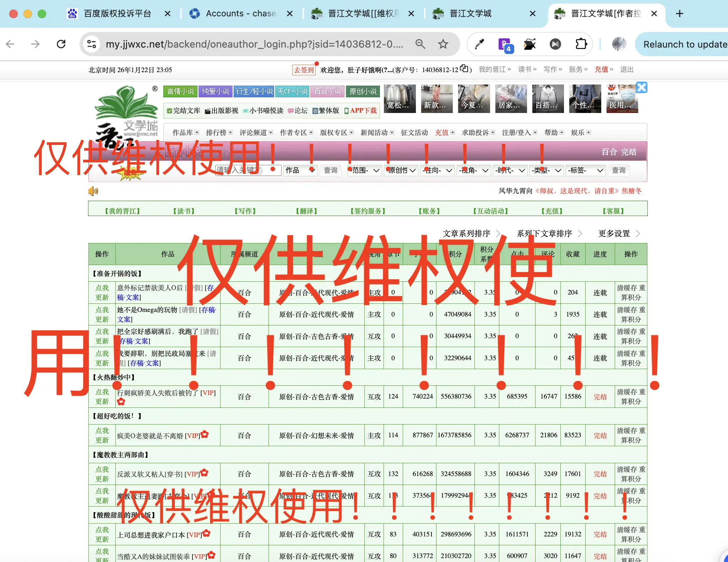Viewport: 728px width, 562px height.
Task: Switch to 百度版权投诉平台 tab
Action: 117,13
